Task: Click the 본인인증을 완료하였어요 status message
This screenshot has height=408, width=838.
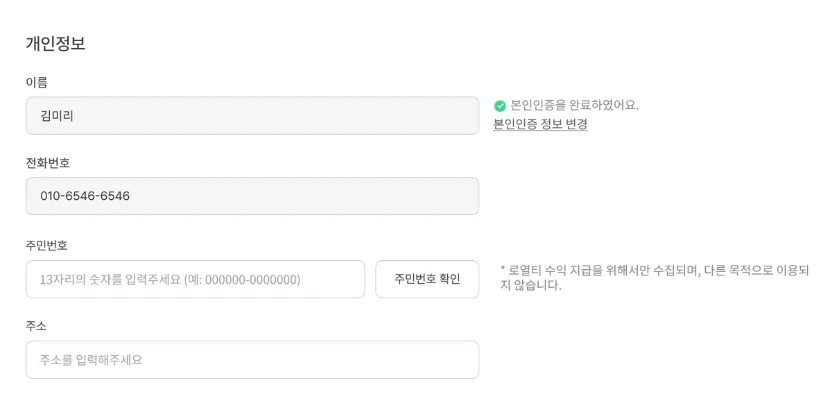Action: coord(574,105)
